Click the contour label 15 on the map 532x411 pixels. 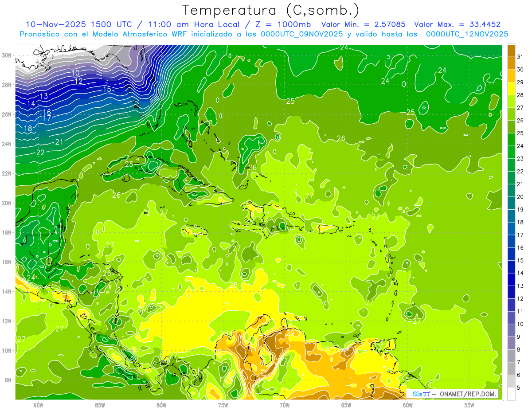point(107,89)
